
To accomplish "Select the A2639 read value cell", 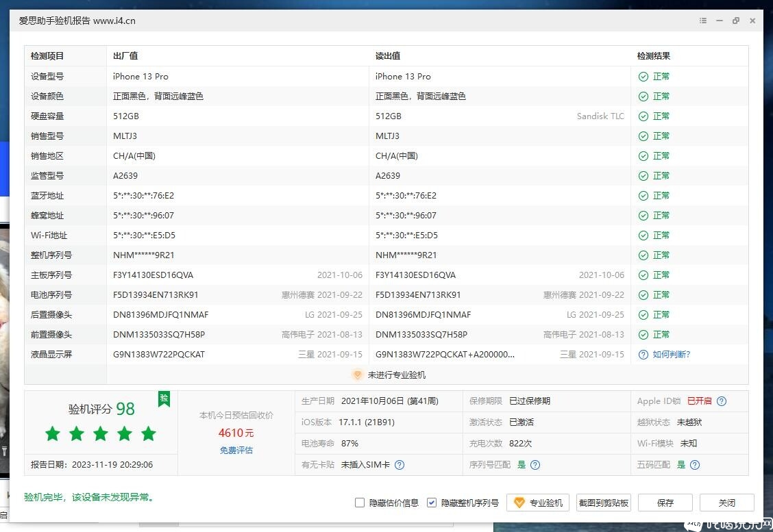I will tap(388, 176).
